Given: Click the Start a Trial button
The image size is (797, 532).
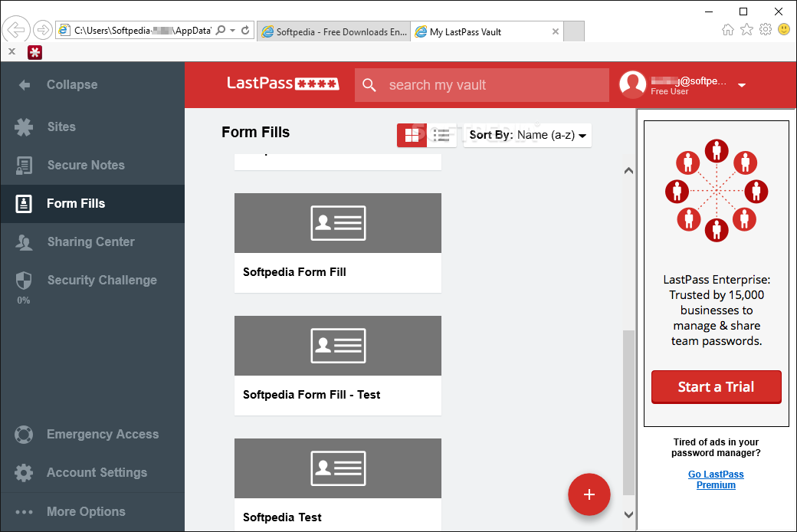Looking at the screenshot, I should pos(717,387).
